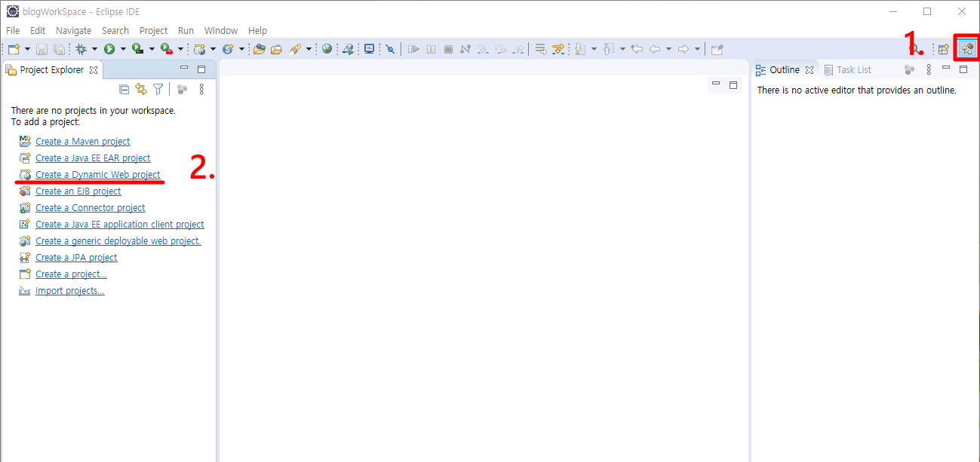Viewport: 980px width, 462px height.
Task: Open the Search icon dropdown arrow
Action: click(309, 49)
